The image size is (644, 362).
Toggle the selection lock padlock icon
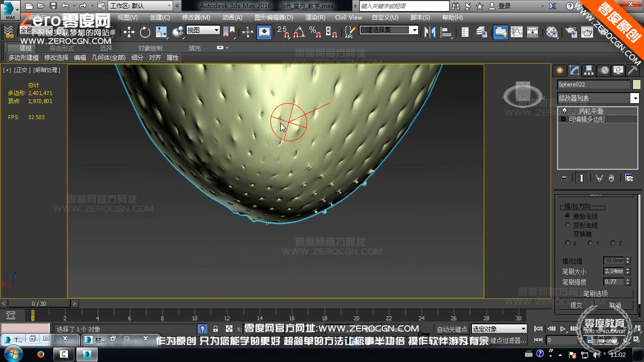click(x=215, y=329)
